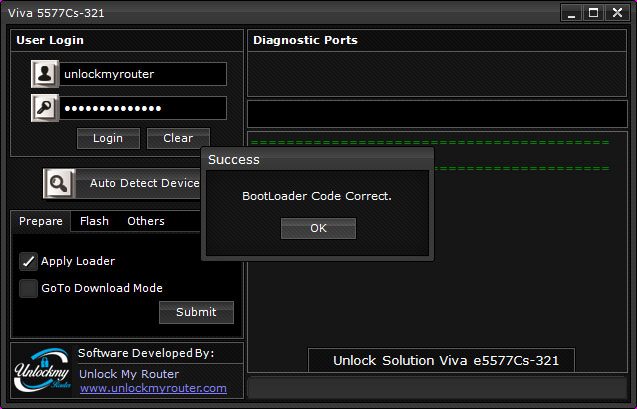Click the Login button
637x409 pixels.
click(x=108, y=138)
